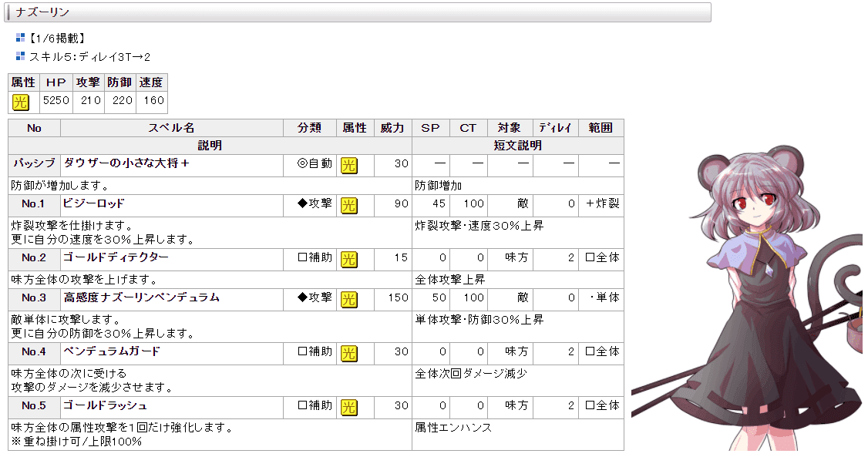Select the スペル名 column header
868x457 pixels.
[x=172, y=128]
